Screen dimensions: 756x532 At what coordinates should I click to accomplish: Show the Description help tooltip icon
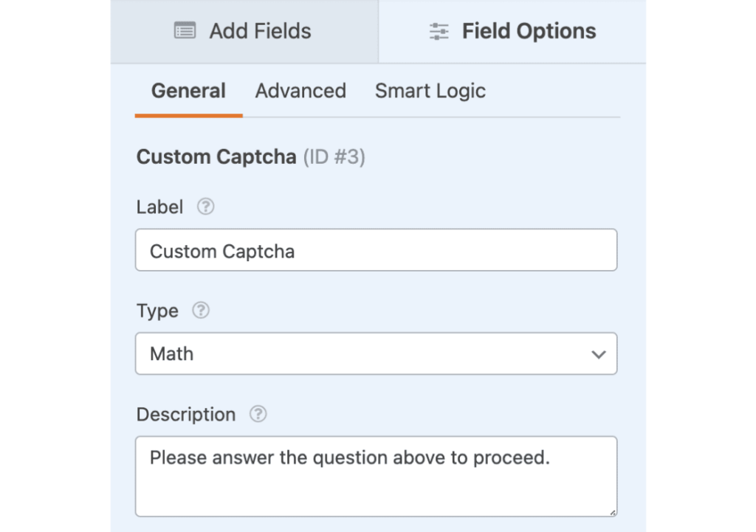pyautogui.click(x=258, y=414)
